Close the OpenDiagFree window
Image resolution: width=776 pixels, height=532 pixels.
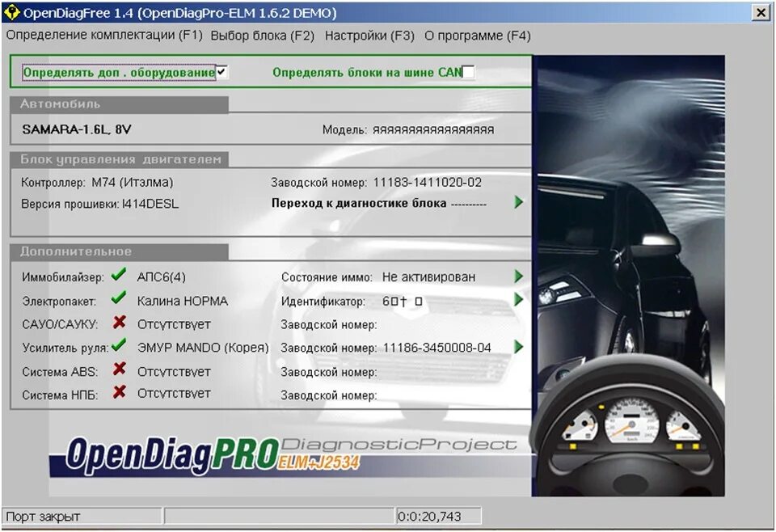760,12
